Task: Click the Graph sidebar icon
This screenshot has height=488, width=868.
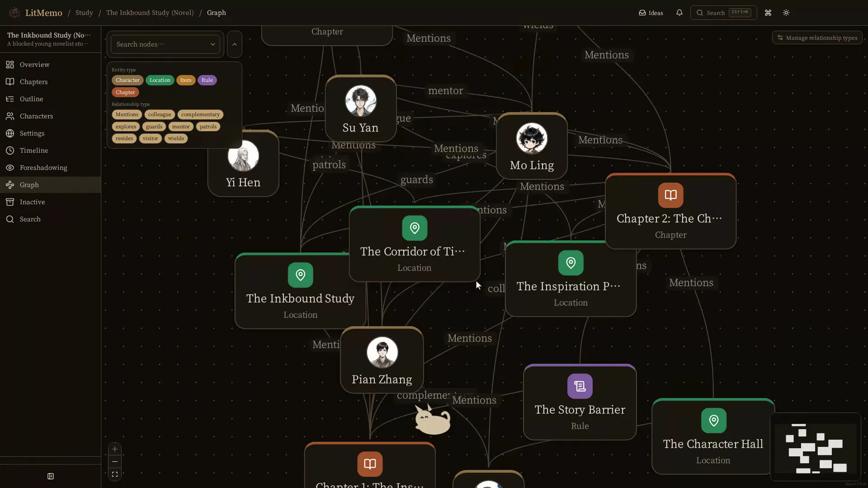Action: 10,185
